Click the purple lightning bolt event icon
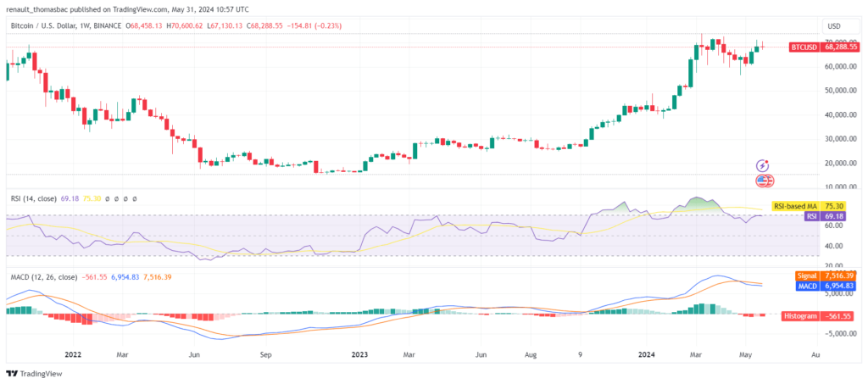The width and height of the screenshot is (868, 384). click(763, 165)
